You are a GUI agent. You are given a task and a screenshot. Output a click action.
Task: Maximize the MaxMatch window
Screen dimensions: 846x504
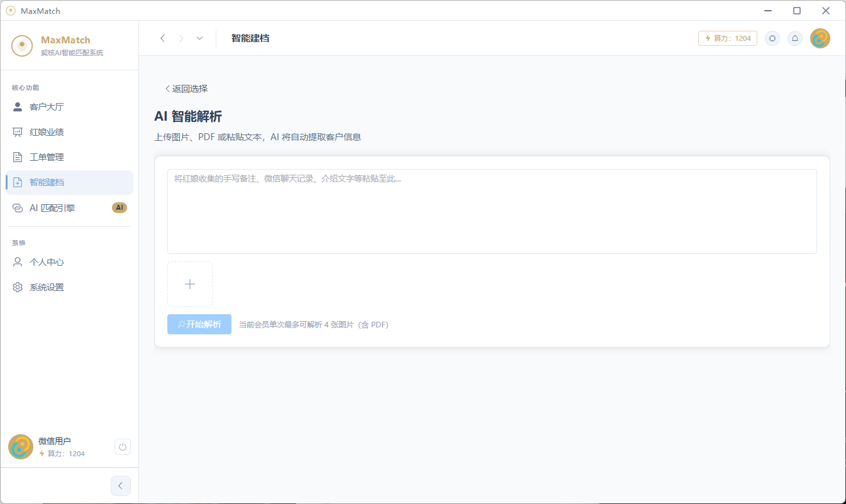(x=797, y=11)
